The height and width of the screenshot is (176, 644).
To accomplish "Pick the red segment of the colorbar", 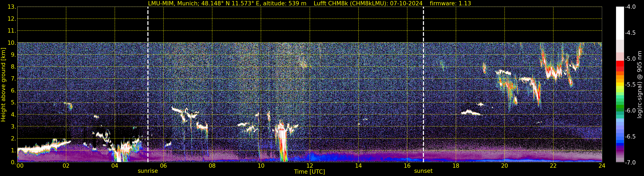I will (620, 63).
